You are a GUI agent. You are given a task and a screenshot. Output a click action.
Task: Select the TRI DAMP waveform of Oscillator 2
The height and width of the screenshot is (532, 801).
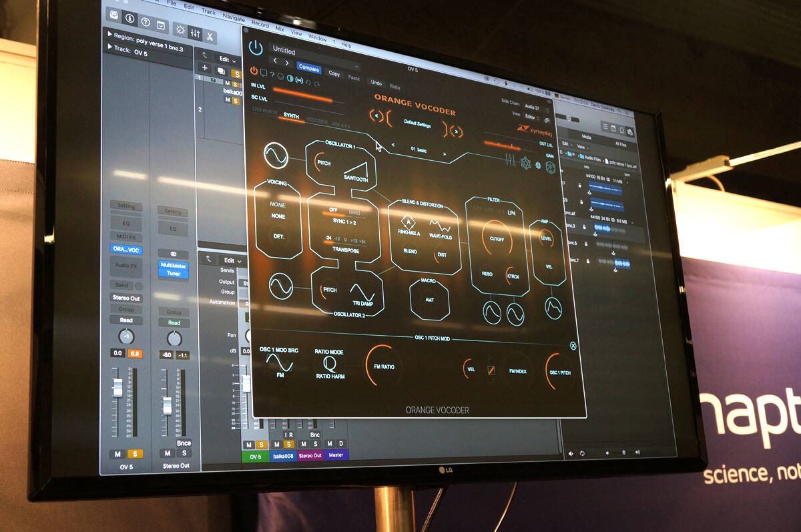coord(362,294)
